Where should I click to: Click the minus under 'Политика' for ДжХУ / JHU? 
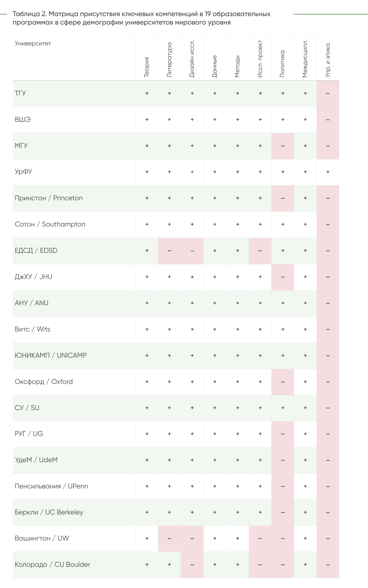coord(283,277)
